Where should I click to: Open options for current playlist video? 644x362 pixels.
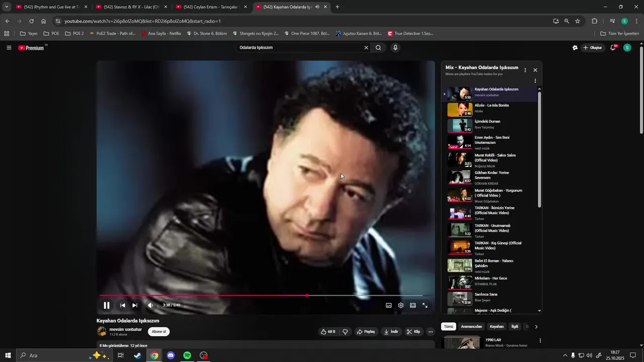click(x=535, y=81)
